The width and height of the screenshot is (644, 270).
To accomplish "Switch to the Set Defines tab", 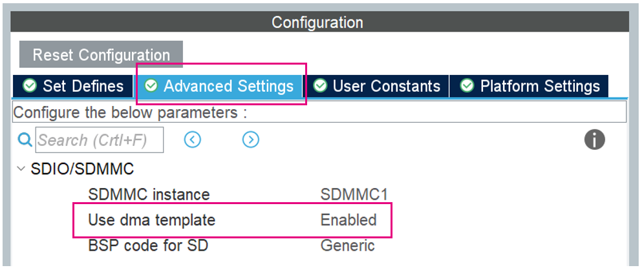I will 73,86.
